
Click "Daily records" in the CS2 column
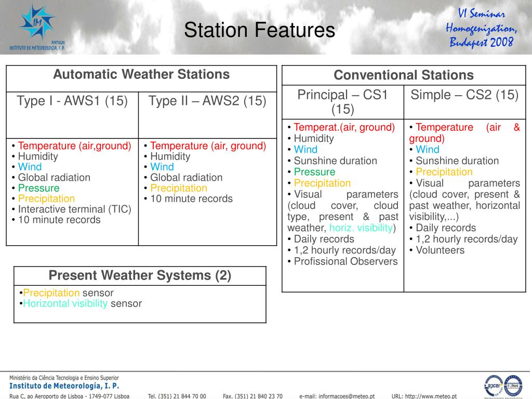coord(446,228)
